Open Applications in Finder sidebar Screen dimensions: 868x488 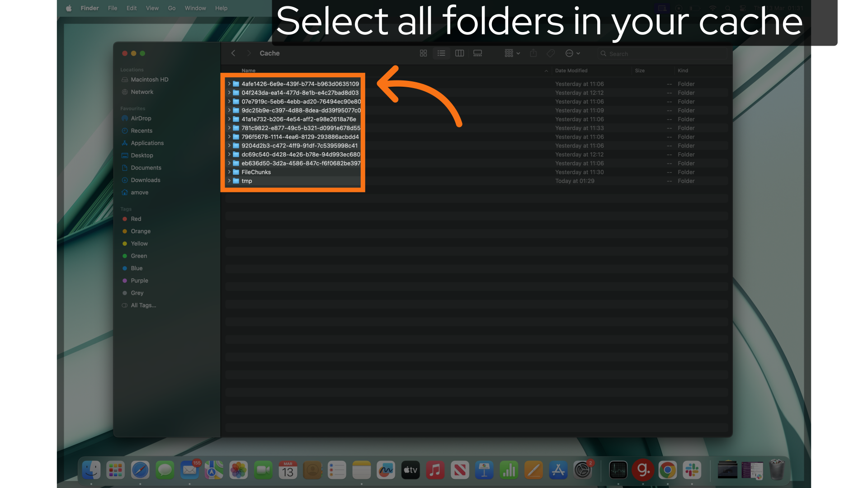click(x=147, y=143)
